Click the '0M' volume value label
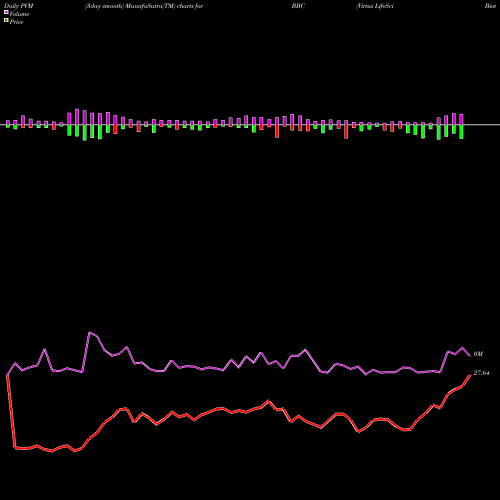 478,354
